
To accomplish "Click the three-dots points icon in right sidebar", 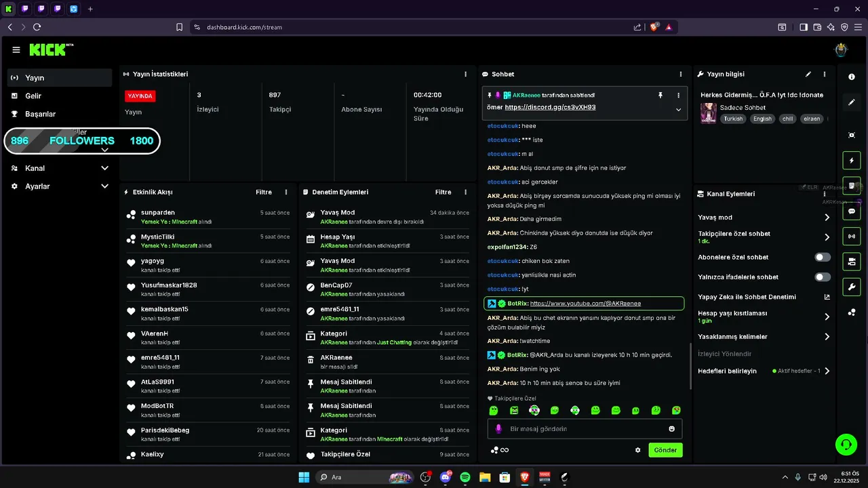I will 852,312.
